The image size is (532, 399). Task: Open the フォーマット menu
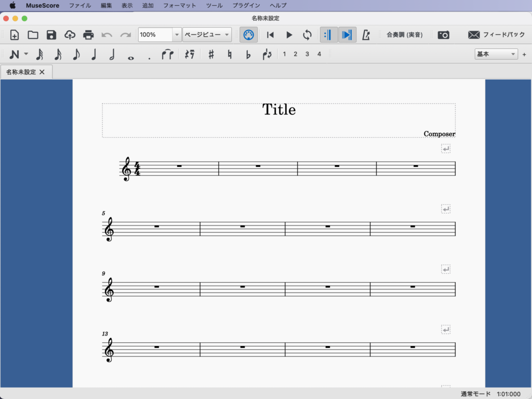(179, 5)
